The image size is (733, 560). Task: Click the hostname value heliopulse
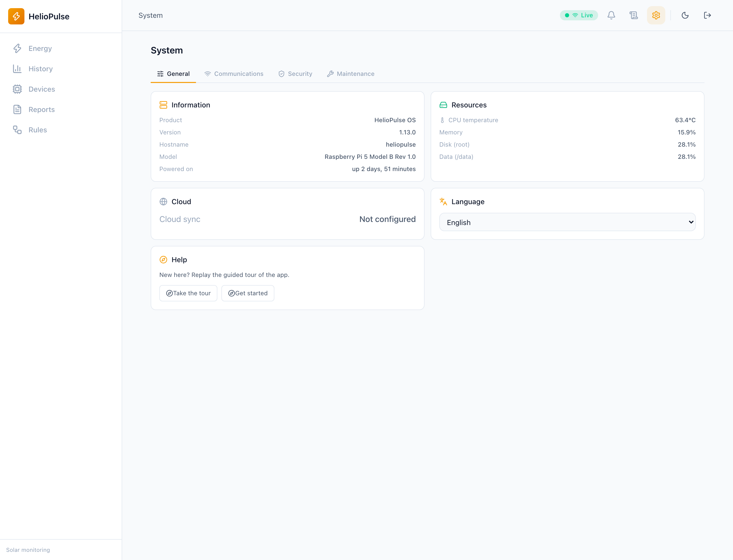coord(401,145)
